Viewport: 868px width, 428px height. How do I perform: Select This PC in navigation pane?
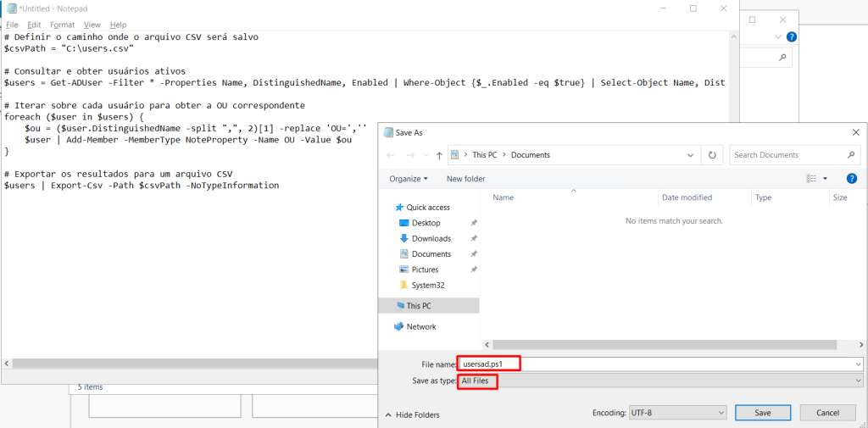point(419,306)
